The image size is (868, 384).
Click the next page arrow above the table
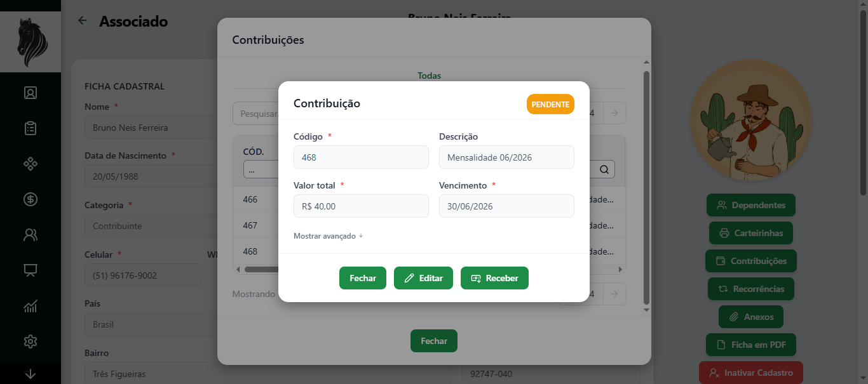click(614, 113)
